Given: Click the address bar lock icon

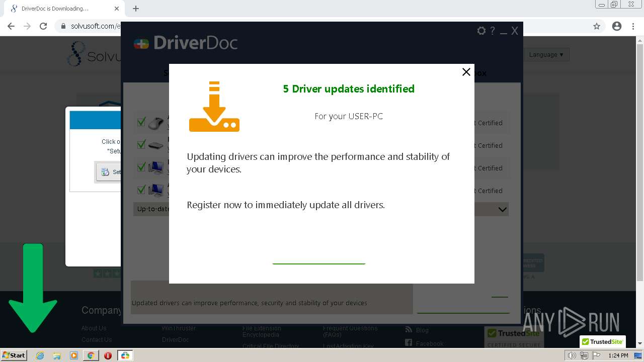Looking at the screenshot, I should (x=63, y=26).
